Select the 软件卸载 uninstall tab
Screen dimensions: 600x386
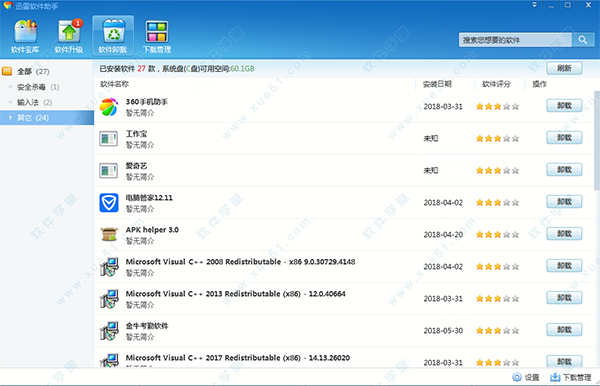point(113,36)
